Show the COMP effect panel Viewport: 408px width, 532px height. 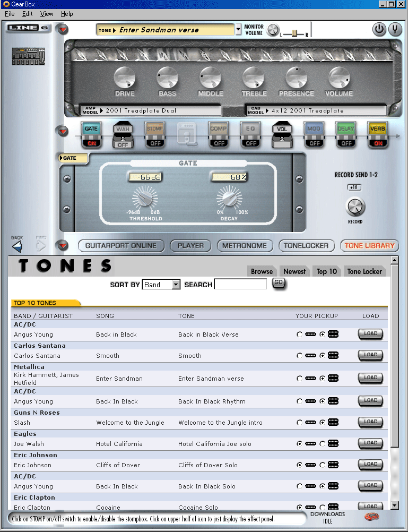pos(219,129)
